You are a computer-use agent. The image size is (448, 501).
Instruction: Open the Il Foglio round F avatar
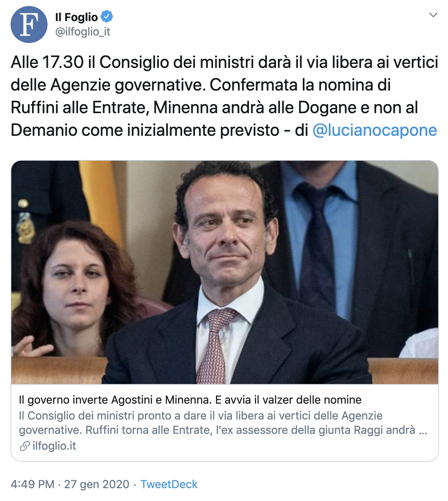click(29, 25)
